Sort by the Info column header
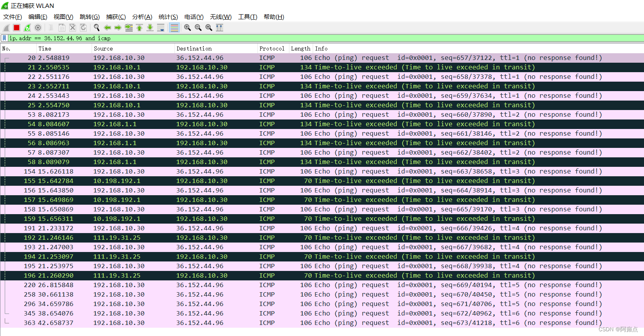The height and width of the screenshot is (336, 644). pyautogui.click(x=478, y=49)
